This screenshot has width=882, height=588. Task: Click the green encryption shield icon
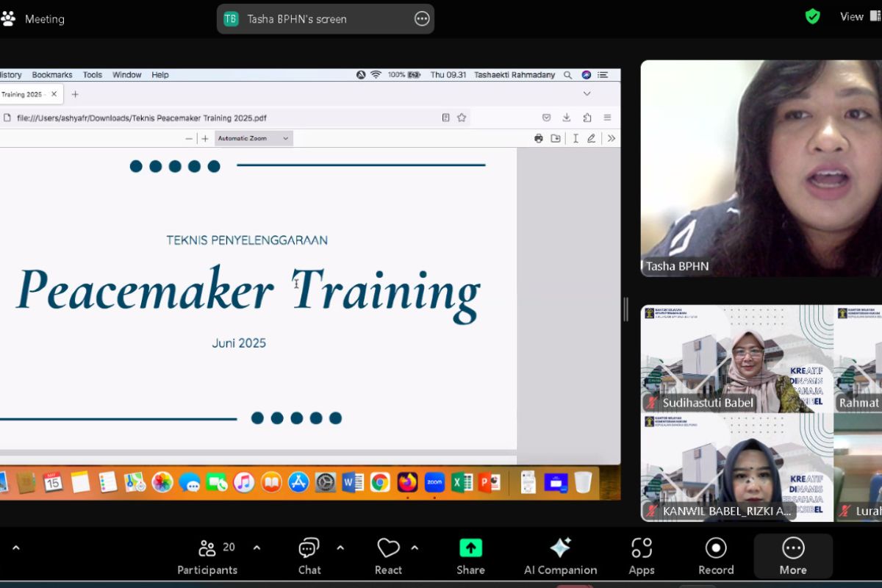pos(812,17)
